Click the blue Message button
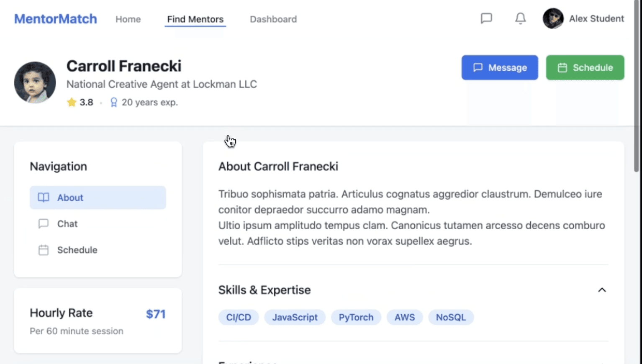The width and height of the screenshot is (642, 364). pyautogui.click(x=500, y=67)
